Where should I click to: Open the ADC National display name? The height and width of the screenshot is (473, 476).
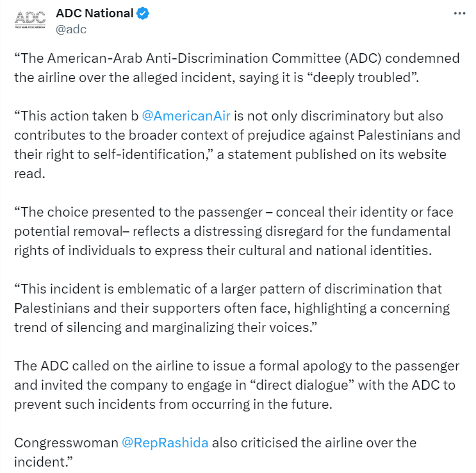tap(94, 13)
